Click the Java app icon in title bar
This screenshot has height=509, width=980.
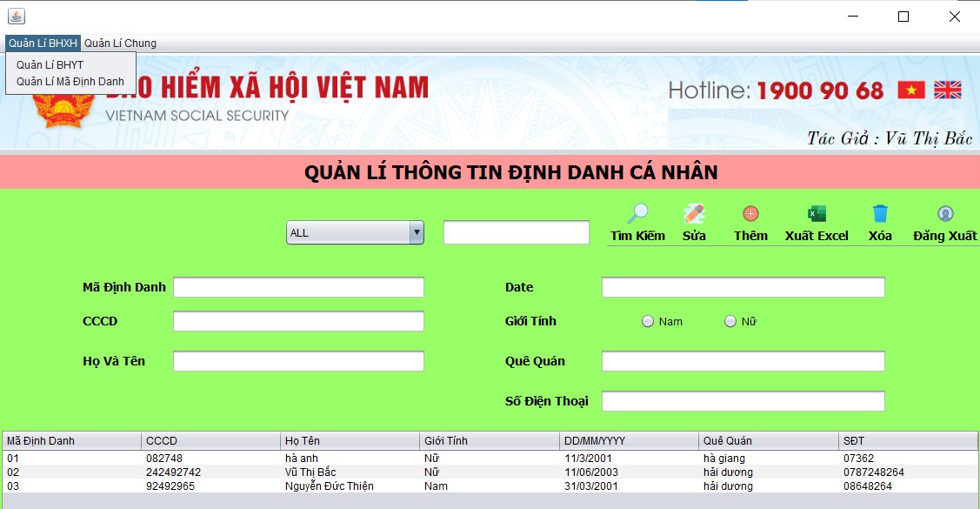tap(17, 17)
